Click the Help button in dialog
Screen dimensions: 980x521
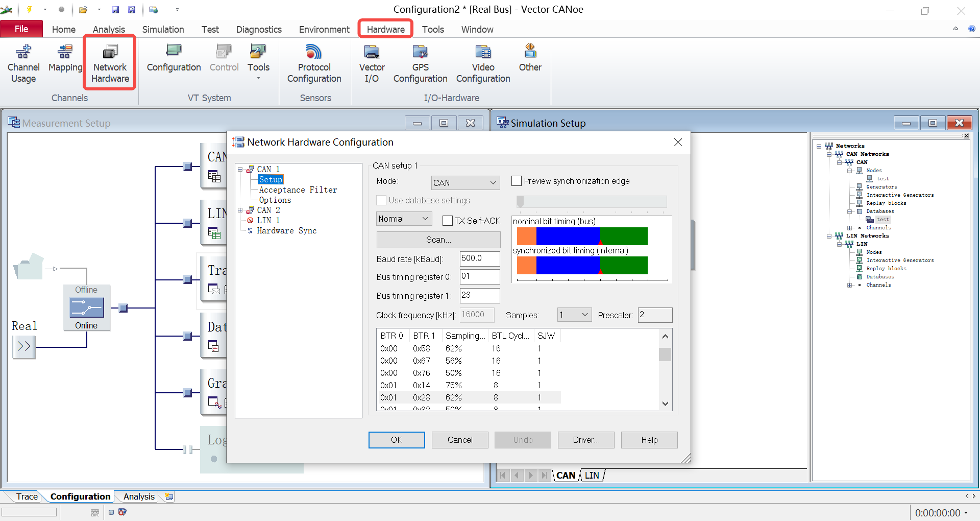pos(649,440)
